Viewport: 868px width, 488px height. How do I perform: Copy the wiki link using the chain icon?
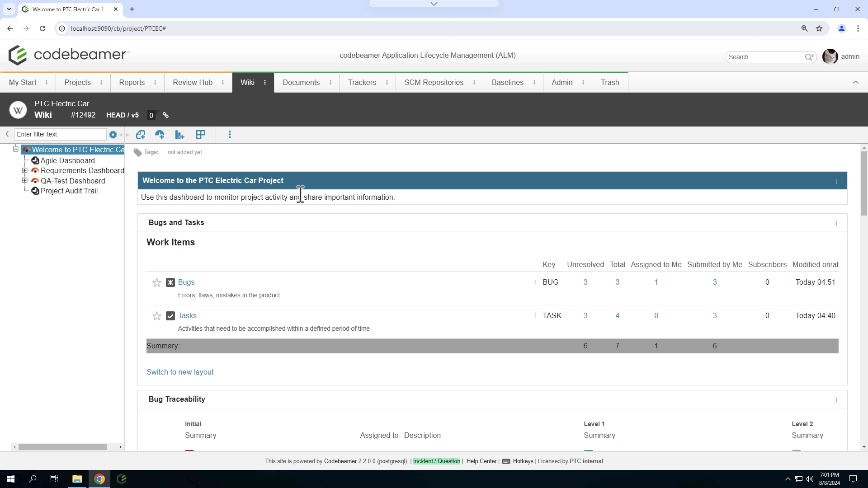point(165,115)
